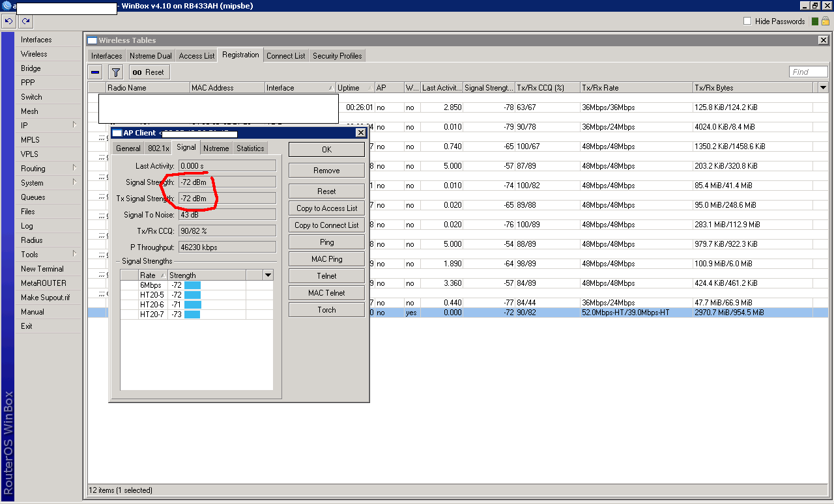Click the MAC Ping button
The height and width of the screenshot is (504, 834).
tap(326, 259)
